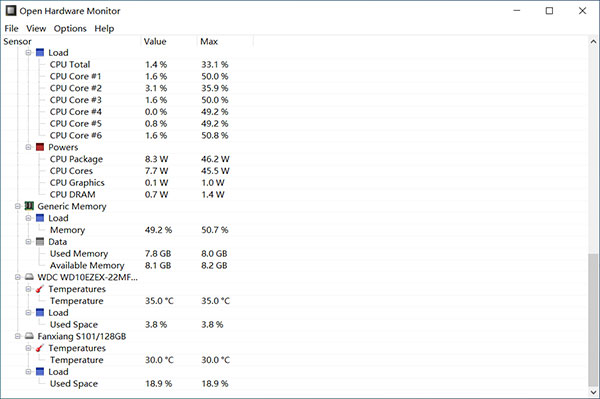Screen dimensions: 600x399
Task: Open the View menu
Action: [x=36, y=28]
